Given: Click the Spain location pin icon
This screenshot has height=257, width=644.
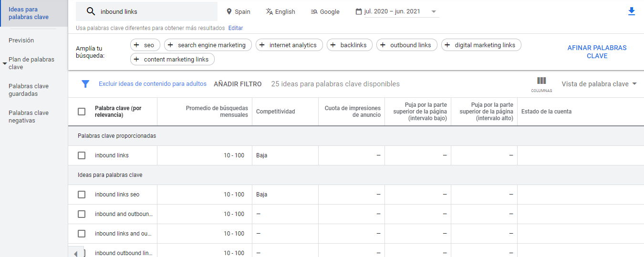Looking at the screenshot, I should pos(229,11).
